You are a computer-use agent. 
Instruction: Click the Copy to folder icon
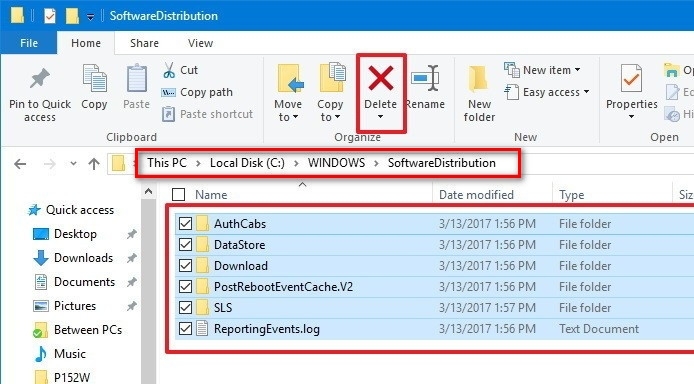pos(332,78)
